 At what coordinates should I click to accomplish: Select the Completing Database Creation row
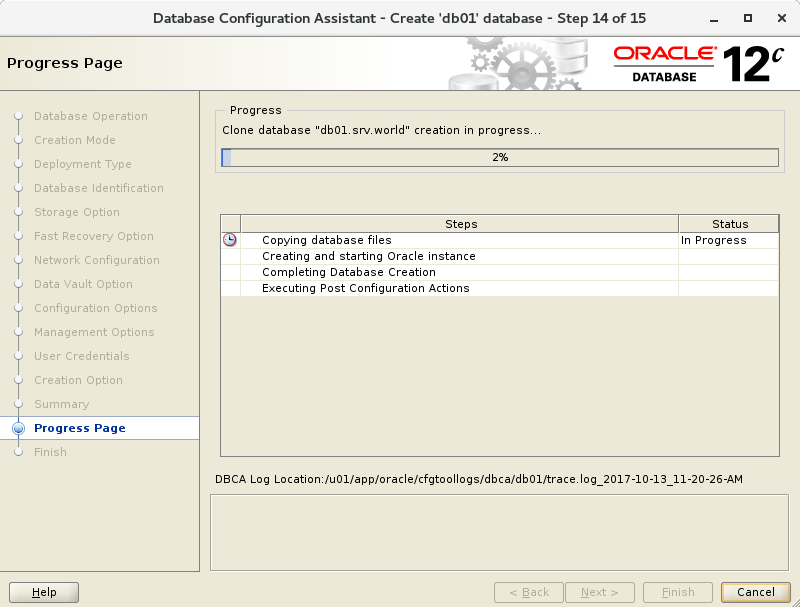pyautogui.click(x=500, y=272)
